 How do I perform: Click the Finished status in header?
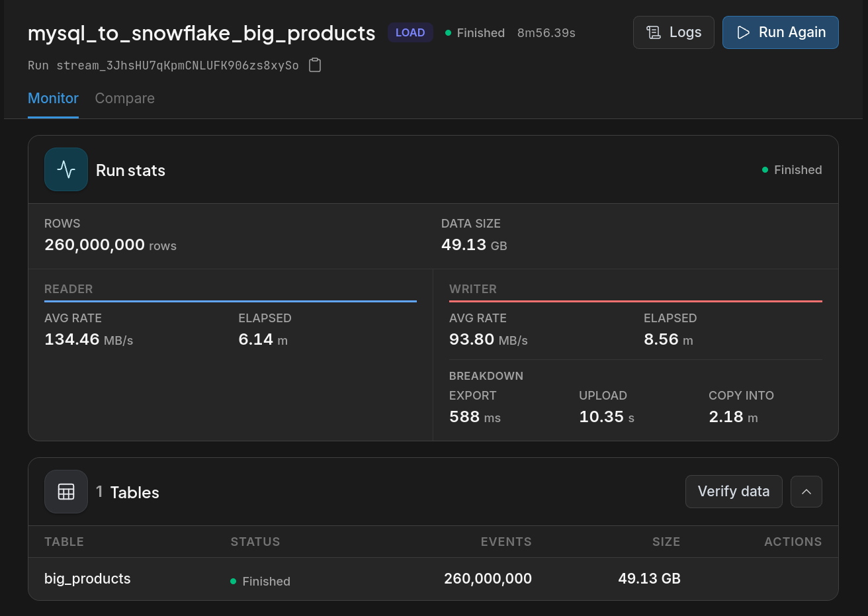pyautogui.click(x=475, y=33)
